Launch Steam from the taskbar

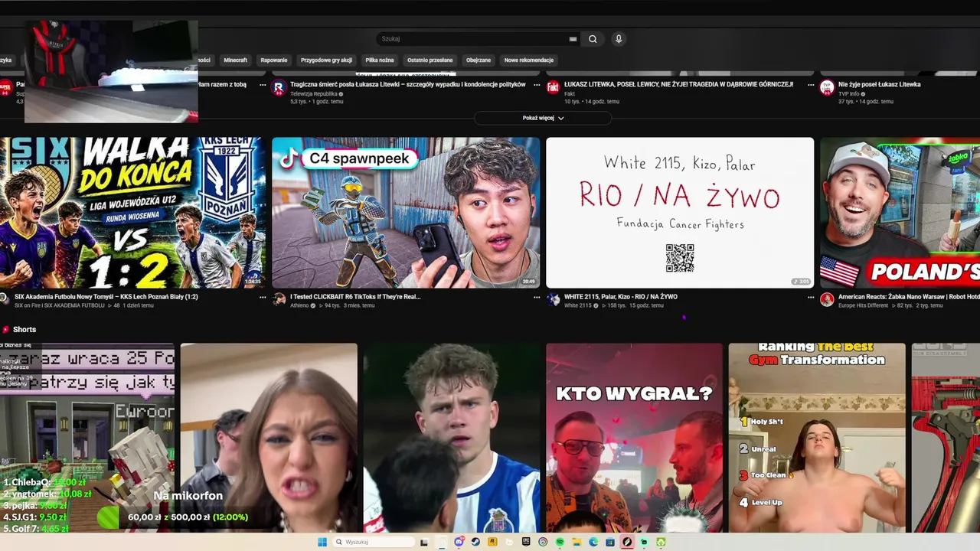(475, 542)
